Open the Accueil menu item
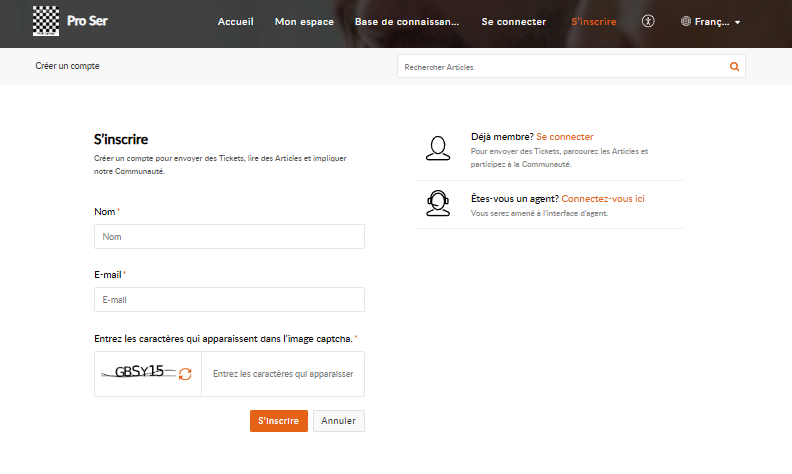This screenshot has width=792, height=474. tap(236, 21)
